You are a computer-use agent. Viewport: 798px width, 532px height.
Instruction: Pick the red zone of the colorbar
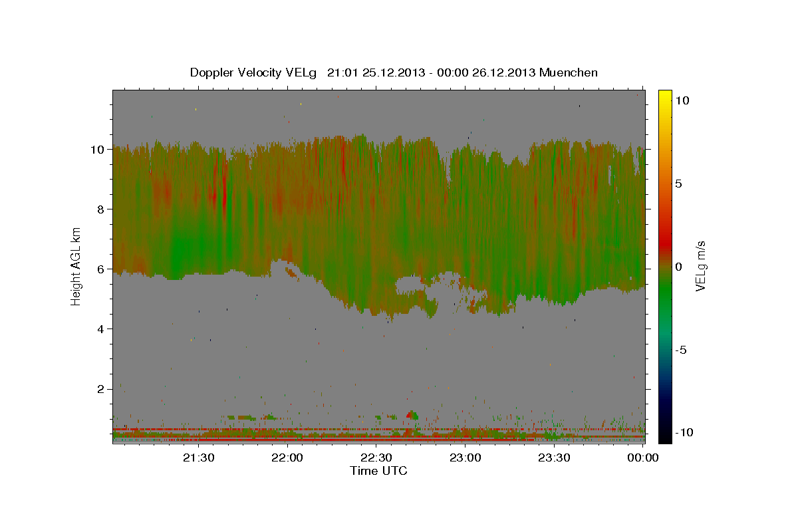[x=664, y=243]
